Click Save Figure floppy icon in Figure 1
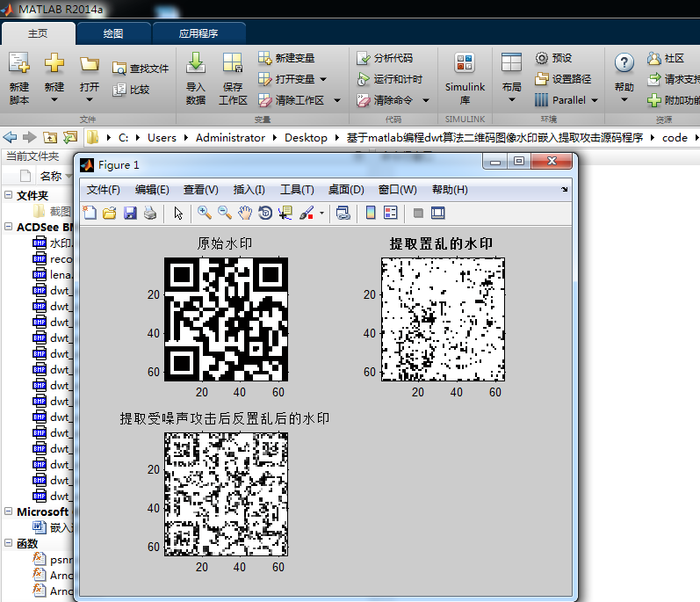The image size is (700, 602). [130, 213]
